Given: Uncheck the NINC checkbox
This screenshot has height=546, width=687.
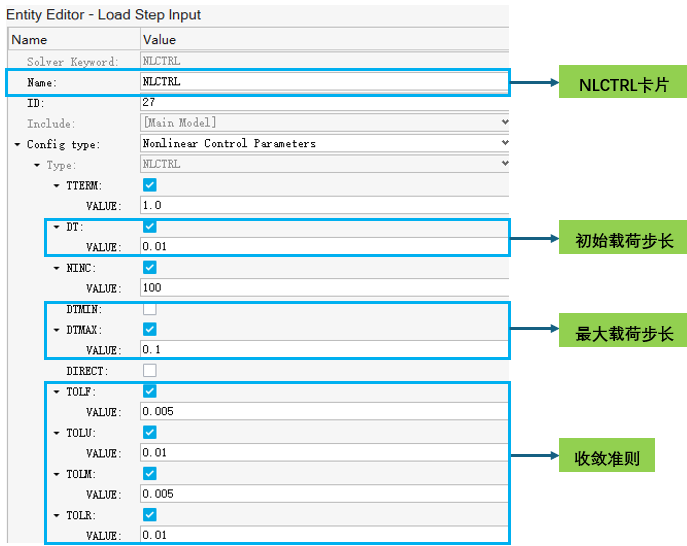Looking at the screenshot, I should [x=149, y=267].
